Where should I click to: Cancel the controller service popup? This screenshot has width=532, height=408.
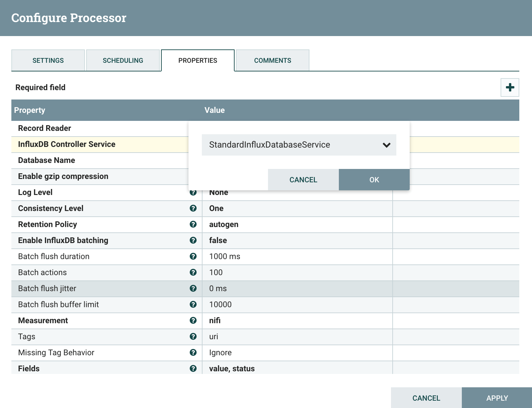point(303,180)
